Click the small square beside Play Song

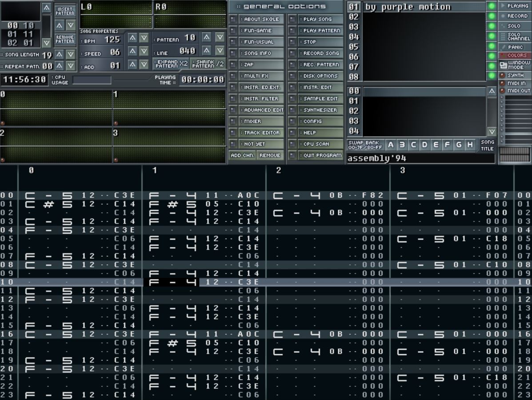pyautogui.click(x=292, y=19)
